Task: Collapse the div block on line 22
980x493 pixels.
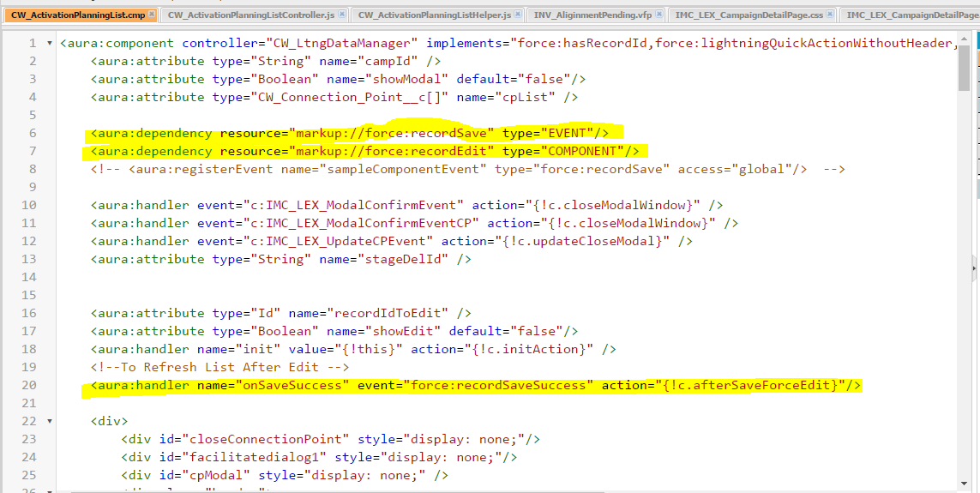Action: pyautogui.click(x=50, y=421)
